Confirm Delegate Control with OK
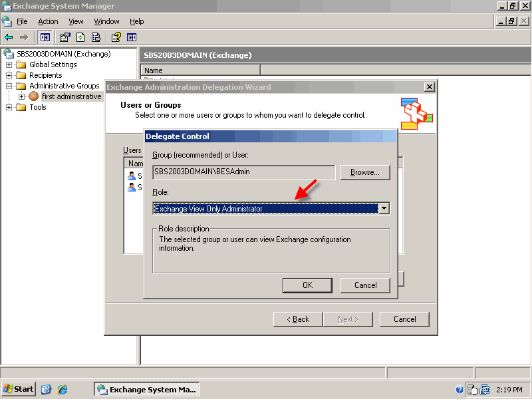 (x=307, y=285)
